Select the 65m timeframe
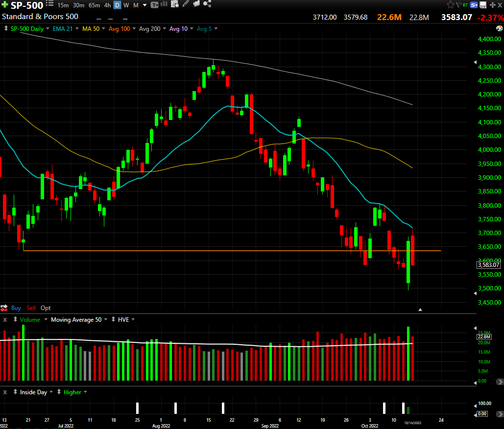The height and width of the screenshot is (429, 504). tap(94, 5)
